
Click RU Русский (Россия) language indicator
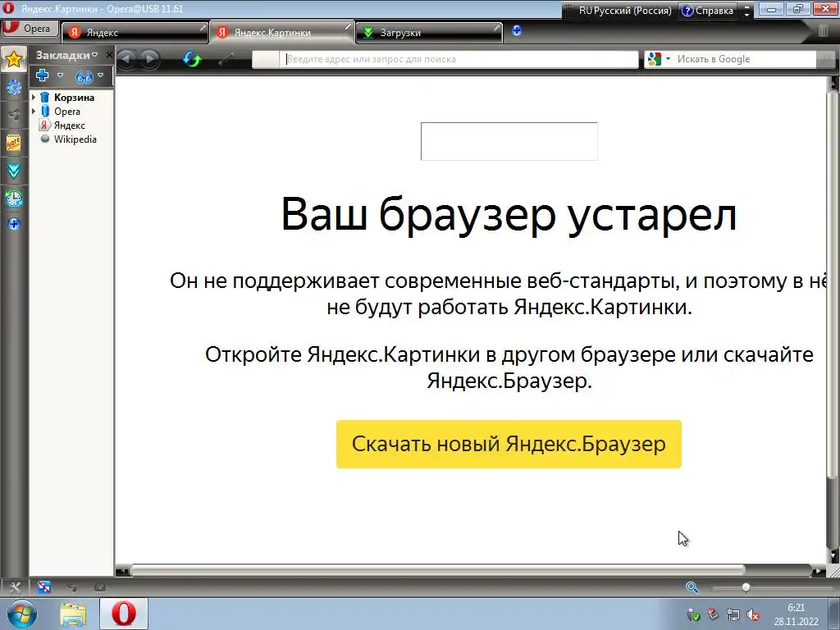(624, 11)
